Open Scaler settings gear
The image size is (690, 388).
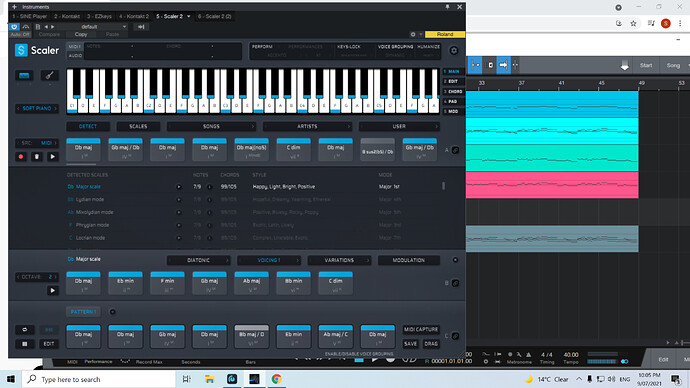click(454, 51)
